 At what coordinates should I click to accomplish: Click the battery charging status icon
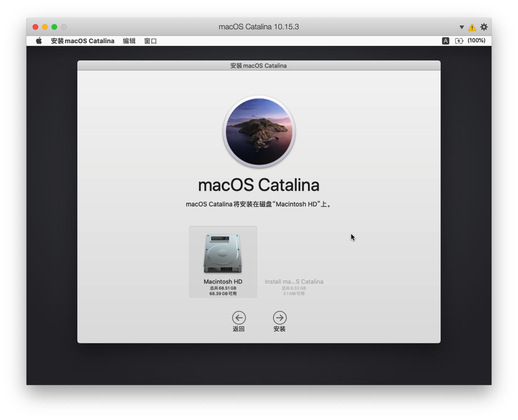tap(459, 41)
